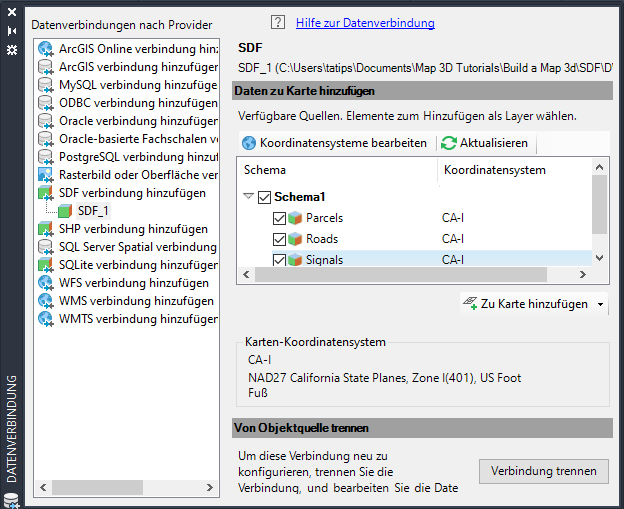Click the schema list scroll down arrow
The image size is (624, 509).
click(x=599, y=258)
